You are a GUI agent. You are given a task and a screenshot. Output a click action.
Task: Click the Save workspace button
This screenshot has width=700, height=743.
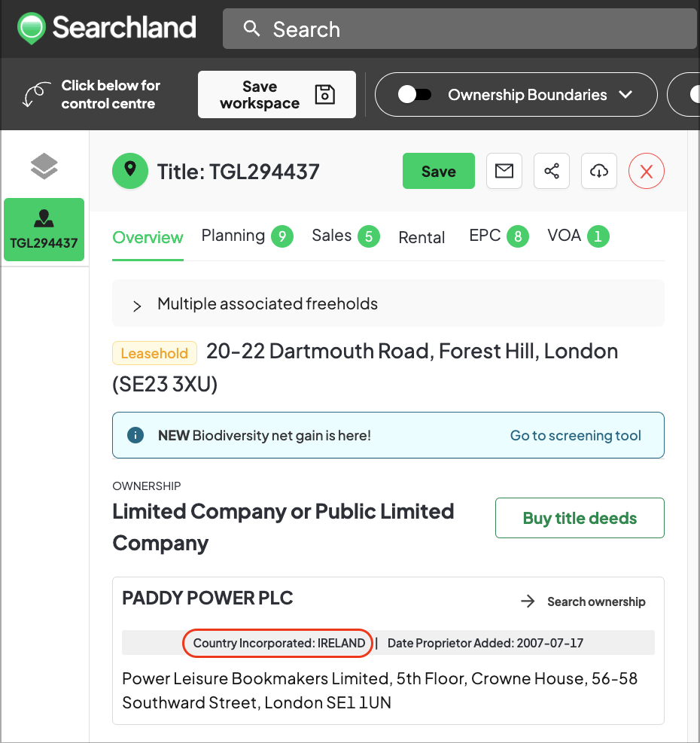[x=277, y=94]
